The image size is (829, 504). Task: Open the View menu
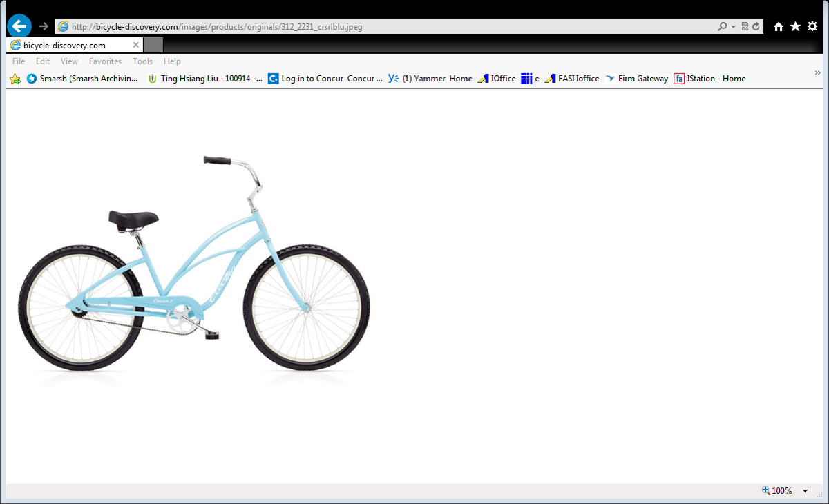click(x=69, y=61)
